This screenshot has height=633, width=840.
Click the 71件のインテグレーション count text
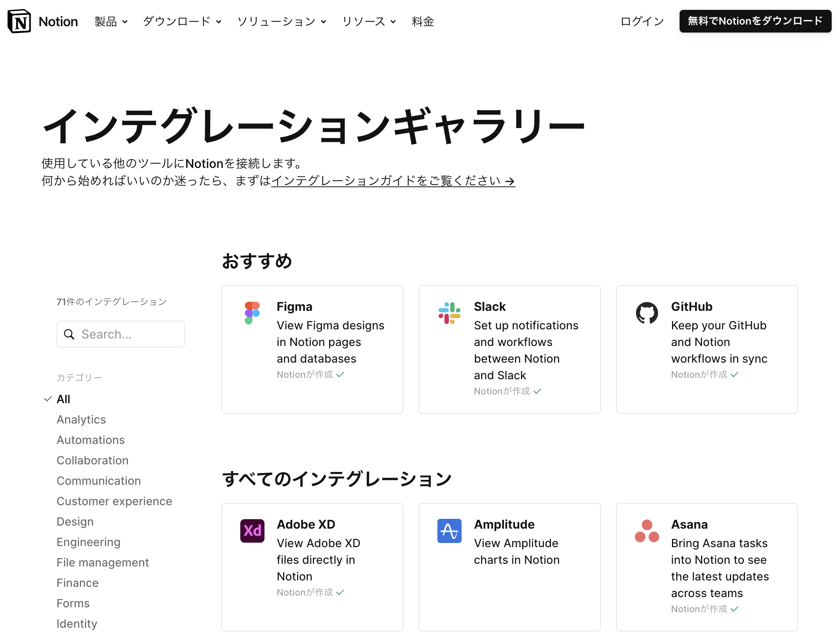click(x=111, y=302)
